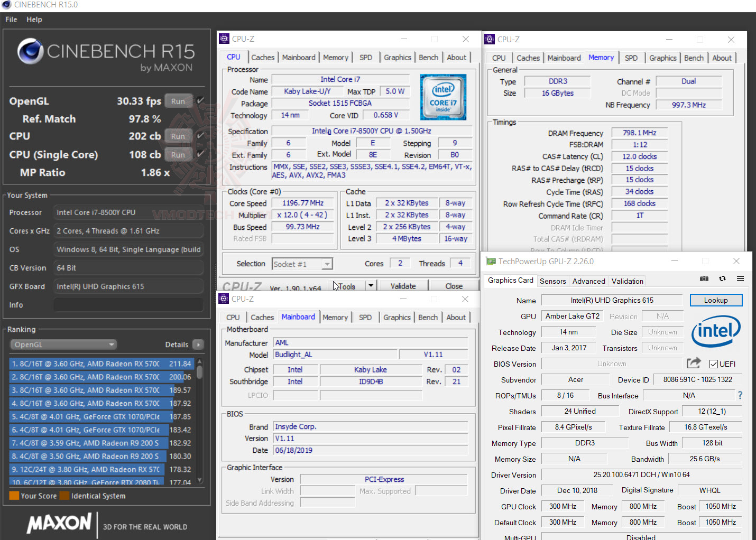Viewport: 756px width, 540px height.
Task: Open the Help menu in Cinebench
Action: click(34, 20)
